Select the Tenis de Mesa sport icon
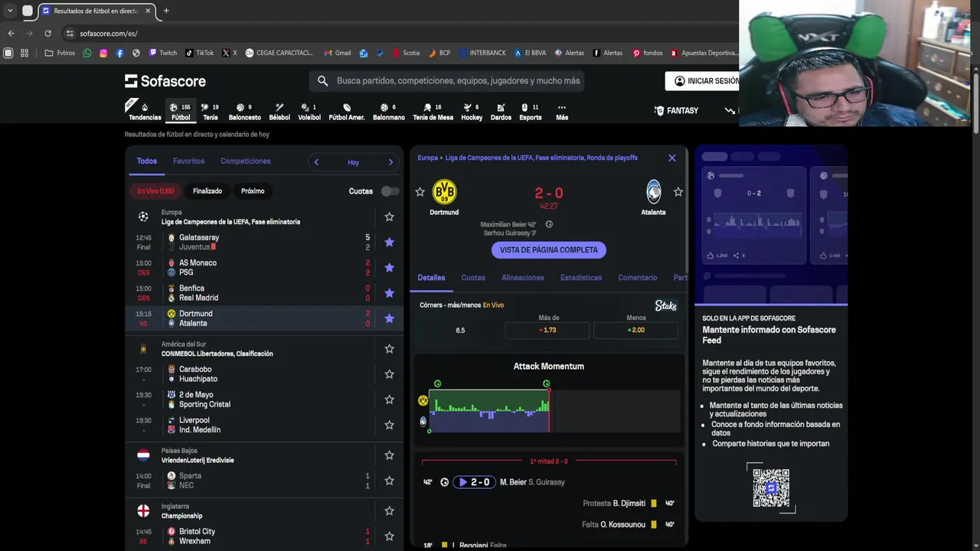This screenshot has width=980, height=551. [x=433, y=112]
